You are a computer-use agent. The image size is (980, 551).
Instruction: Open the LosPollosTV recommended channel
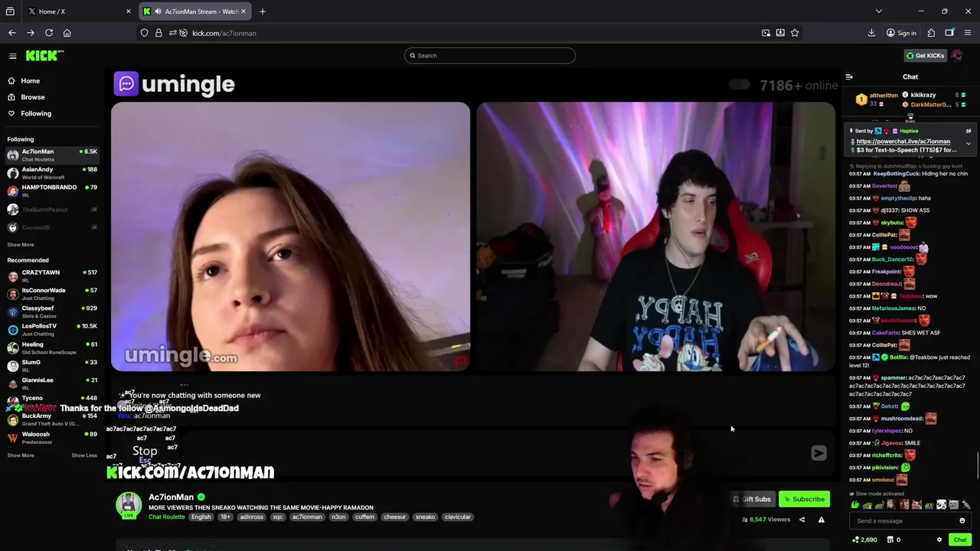53,330
